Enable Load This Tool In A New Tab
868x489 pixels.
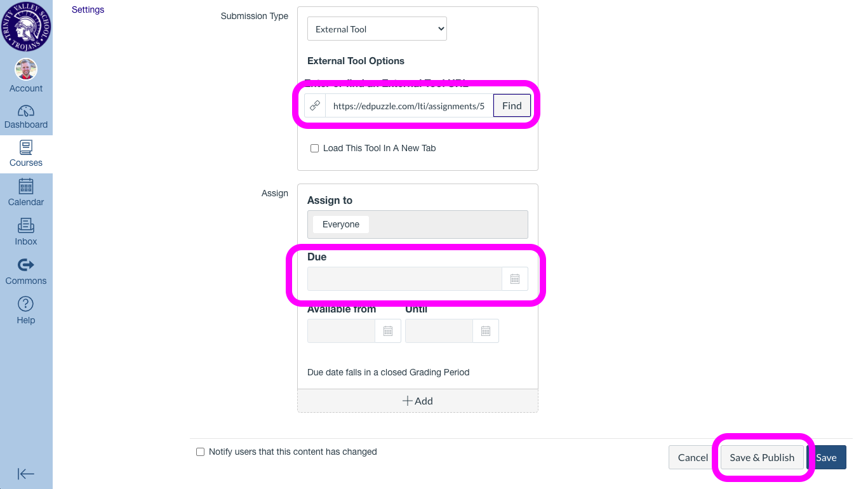[314, 148]
